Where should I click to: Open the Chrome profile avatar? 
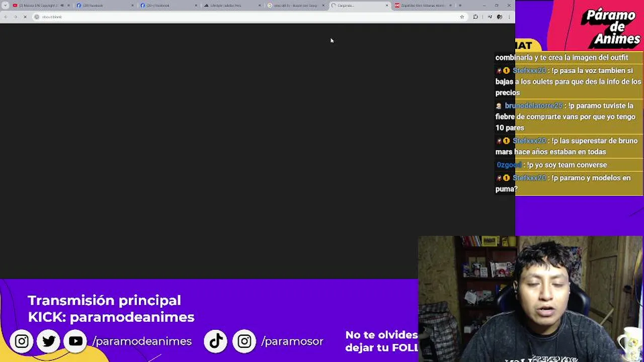[x=499, y=17]
